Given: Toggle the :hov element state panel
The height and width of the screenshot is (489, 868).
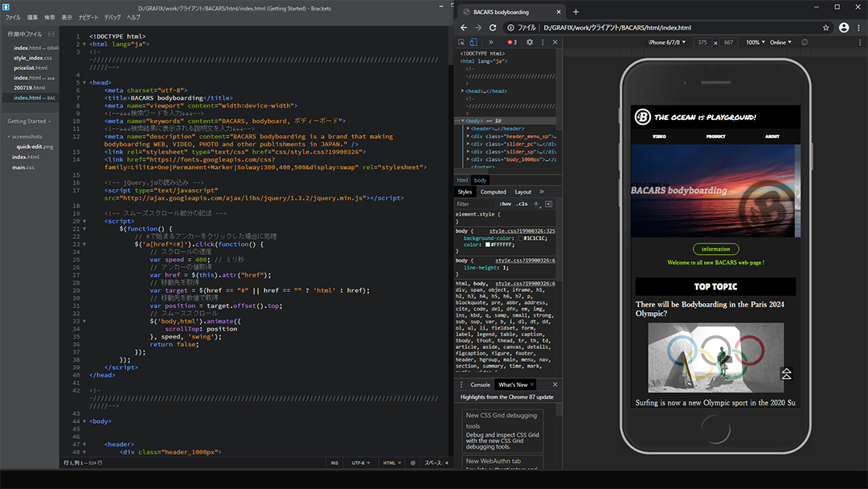Looking at the screenshot, I should coord(505,204).
